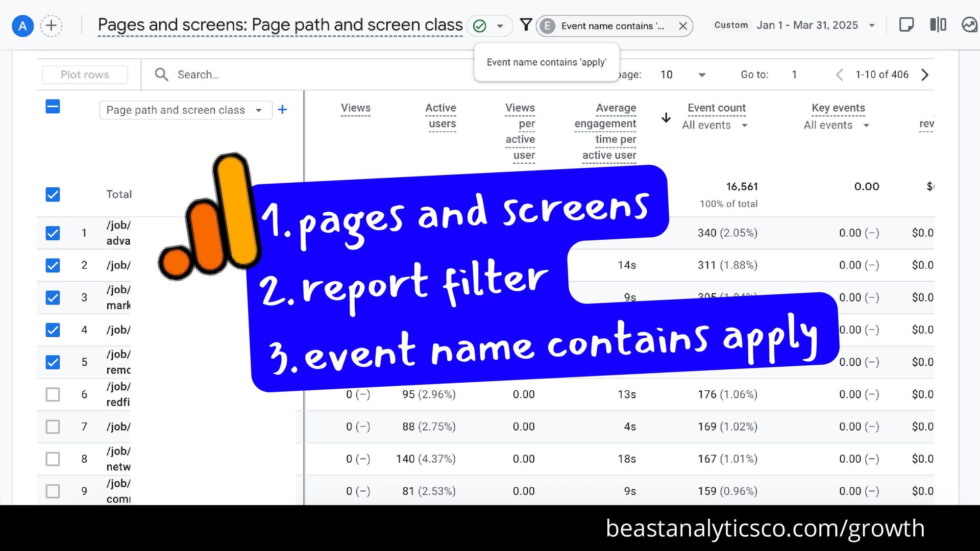Go to next page of rows
The width and height of the screenshot is (980, 551).
pos(925,75)
